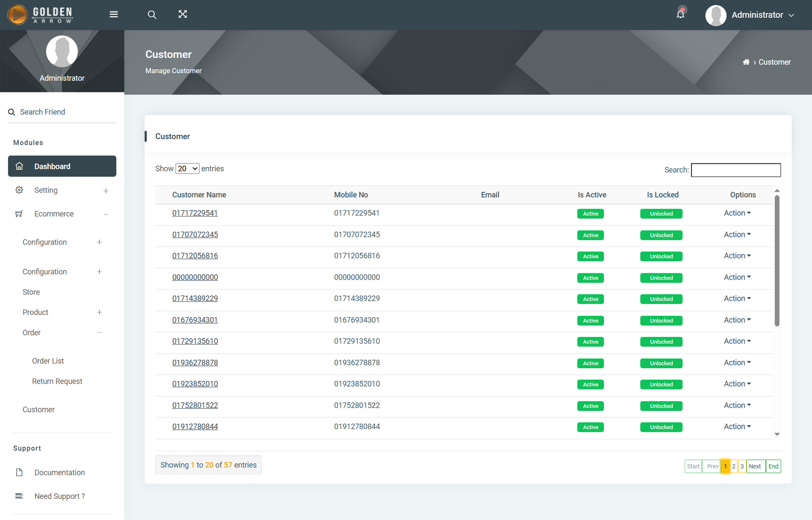The image size is (812, 520).
Task: Focus the table Search input field
Action: click(x=735, y=170)
